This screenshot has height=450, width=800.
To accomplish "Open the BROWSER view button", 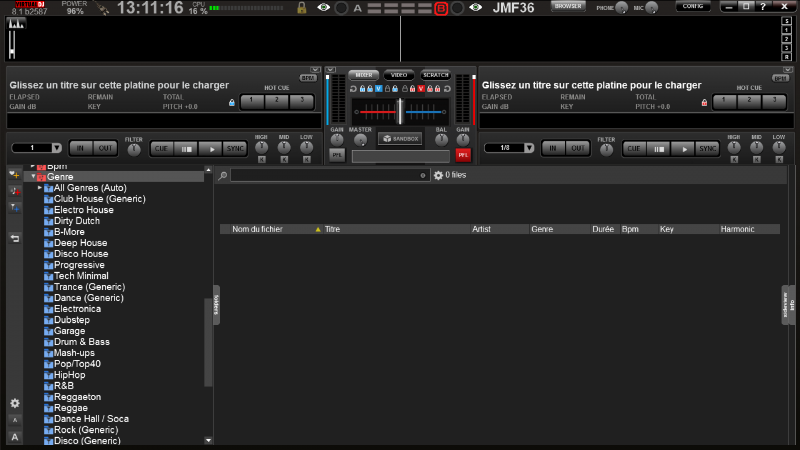I will 568,6.
